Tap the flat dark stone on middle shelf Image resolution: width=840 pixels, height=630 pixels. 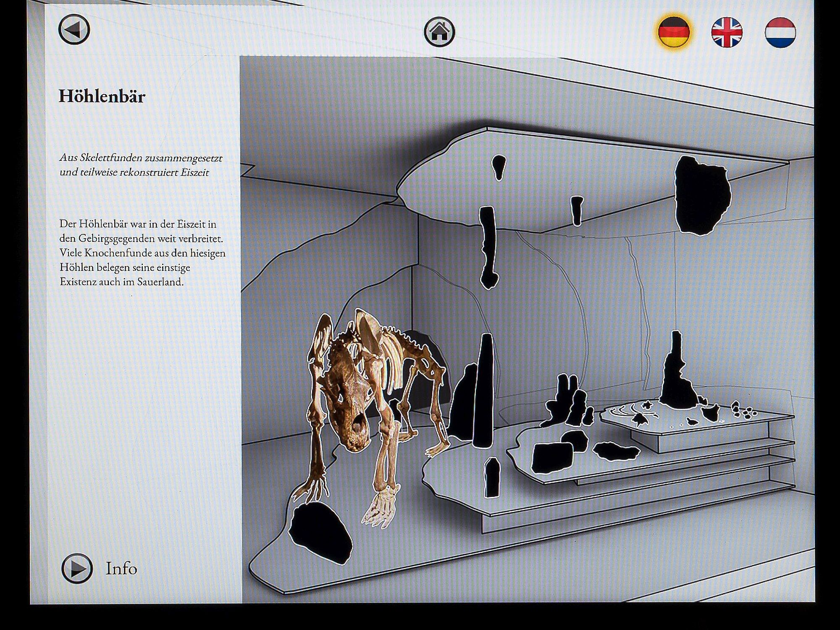pos(615,451)
